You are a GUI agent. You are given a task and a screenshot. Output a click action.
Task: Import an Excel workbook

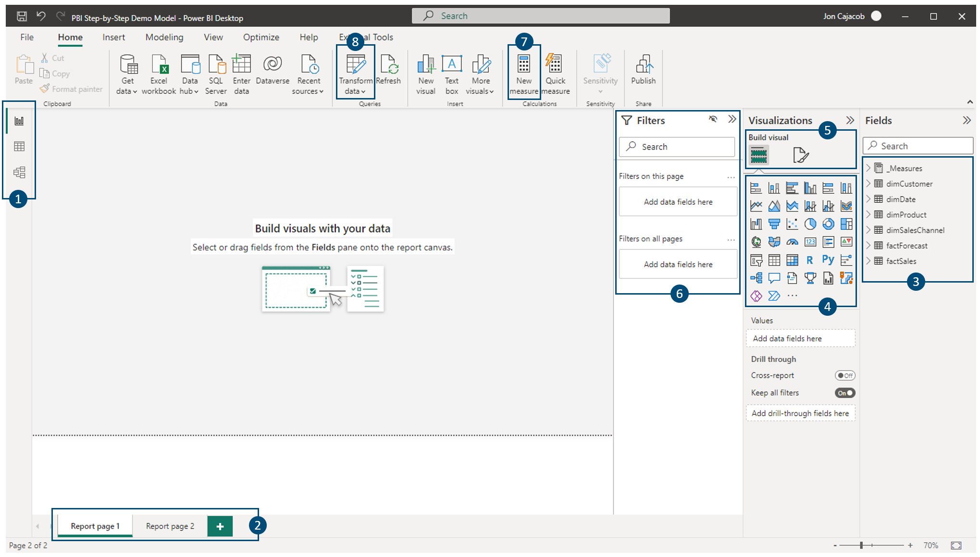tap(159, 74)
